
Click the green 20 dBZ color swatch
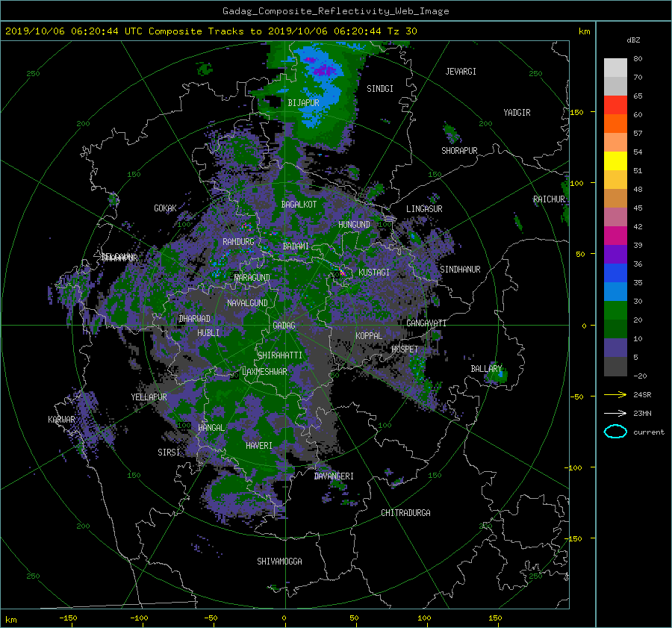(x=615, y=311)
